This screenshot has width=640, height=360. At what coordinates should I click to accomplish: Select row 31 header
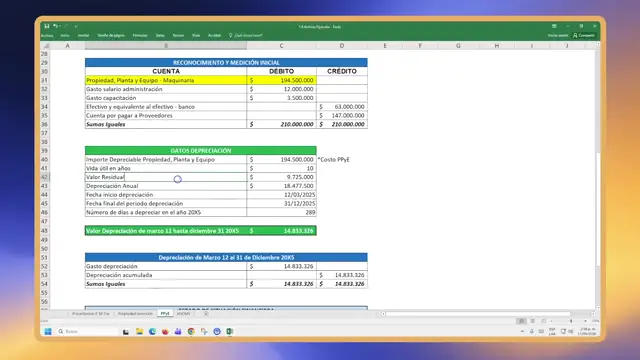pyautogui.click(x=45, y=80)
